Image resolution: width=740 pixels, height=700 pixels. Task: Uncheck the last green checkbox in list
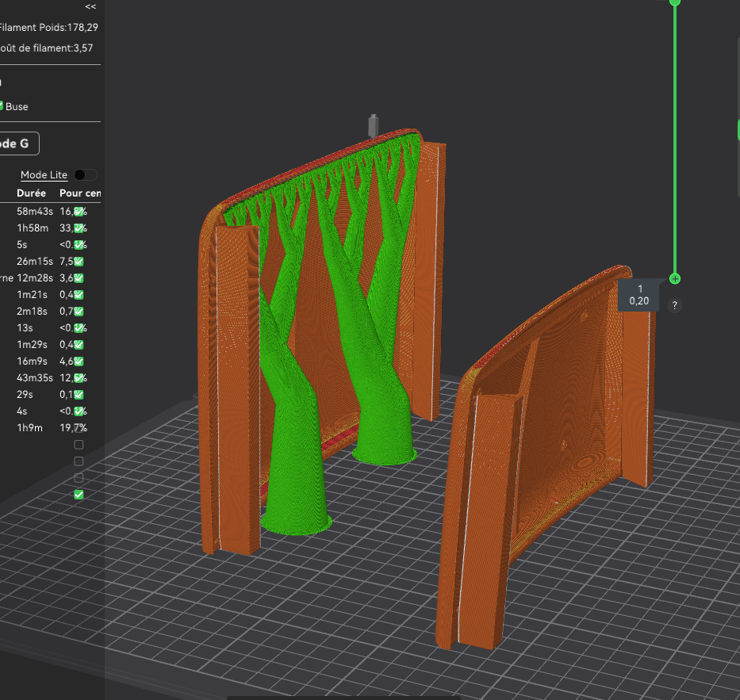79,495
